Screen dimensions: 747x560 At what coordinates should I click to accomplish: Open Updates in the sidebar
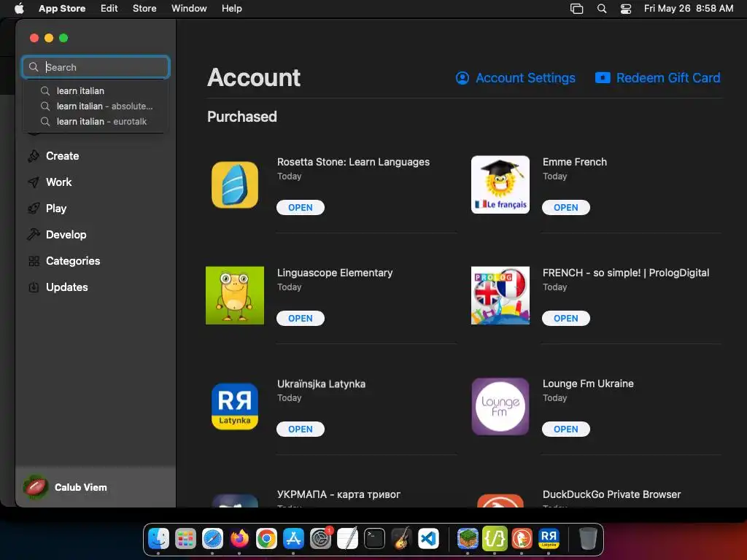(x=66, y=287)
